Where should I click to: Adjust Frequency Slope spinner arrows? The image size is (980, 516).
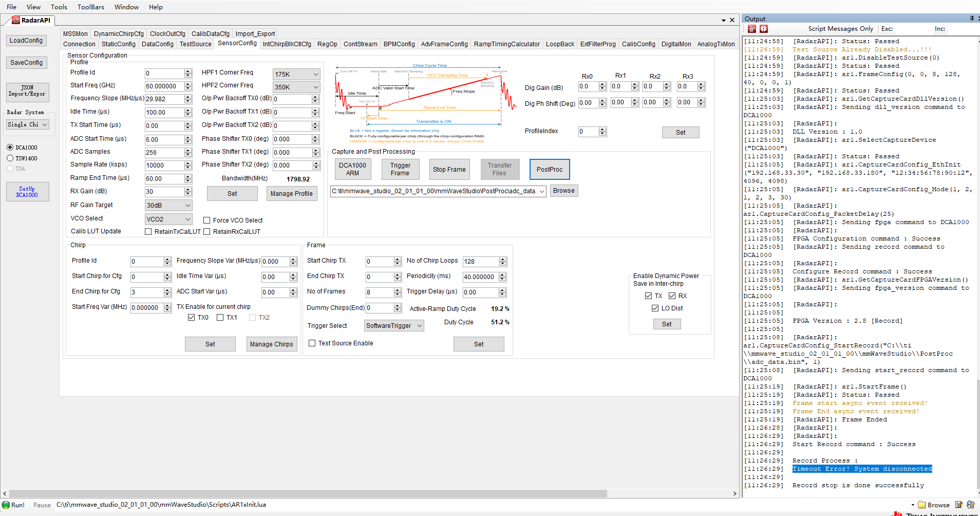(188, 99)
